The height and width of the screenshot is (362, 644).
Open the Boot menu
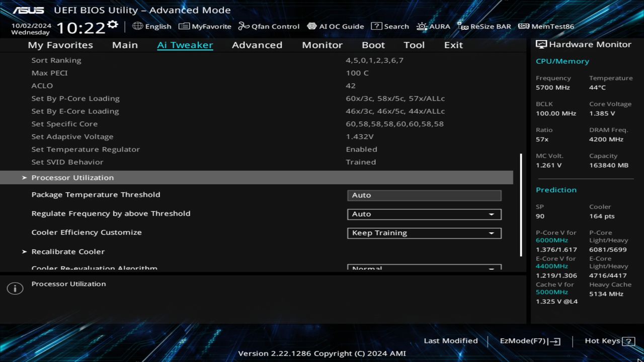click(x=373, y=45)
